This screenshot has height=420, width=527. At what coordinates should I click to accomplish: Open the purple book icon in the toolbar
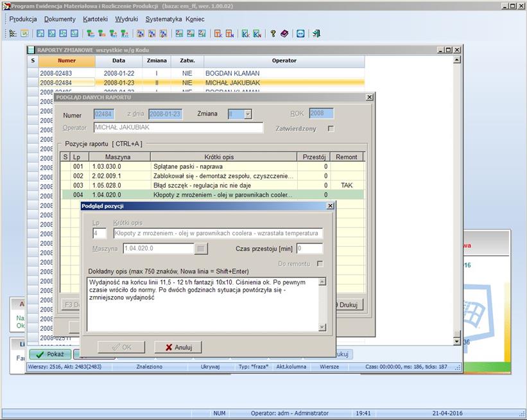click(284, 33)
